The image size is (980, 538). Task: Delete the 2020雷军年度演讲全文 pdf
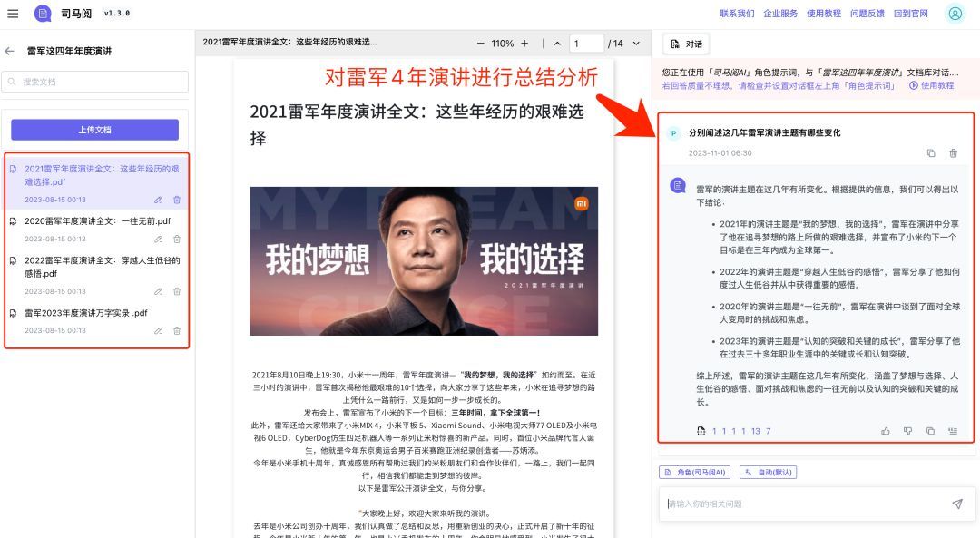[x=177, y=240]
